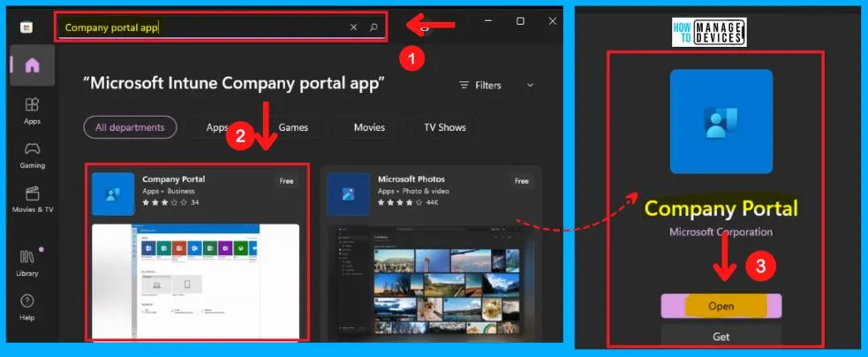Image resolution: width=868 pixels, height=357 pixels.
Task: Open the Gaming sidebar section
Action: 32,156
